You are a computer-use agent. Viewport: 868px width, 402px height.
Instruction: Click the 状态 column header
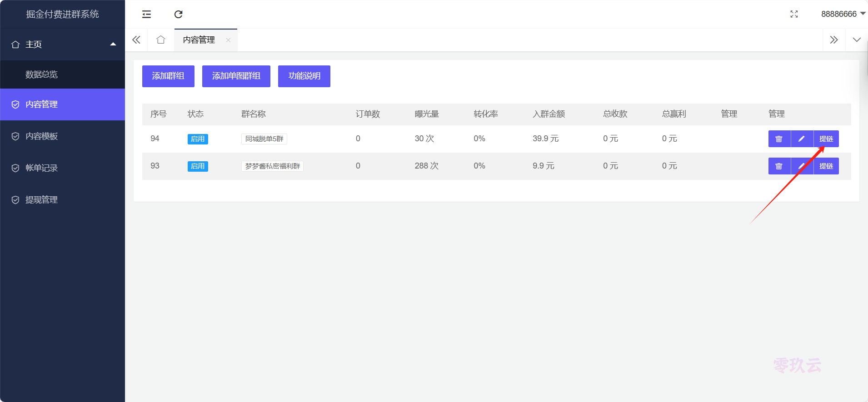click(x=195, y=114)
